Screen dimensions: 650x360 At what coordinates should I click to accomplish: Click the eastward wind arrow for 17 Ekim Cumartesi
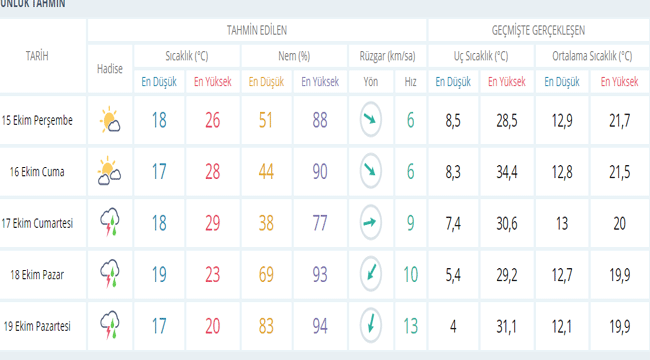[x=370, y=222]
